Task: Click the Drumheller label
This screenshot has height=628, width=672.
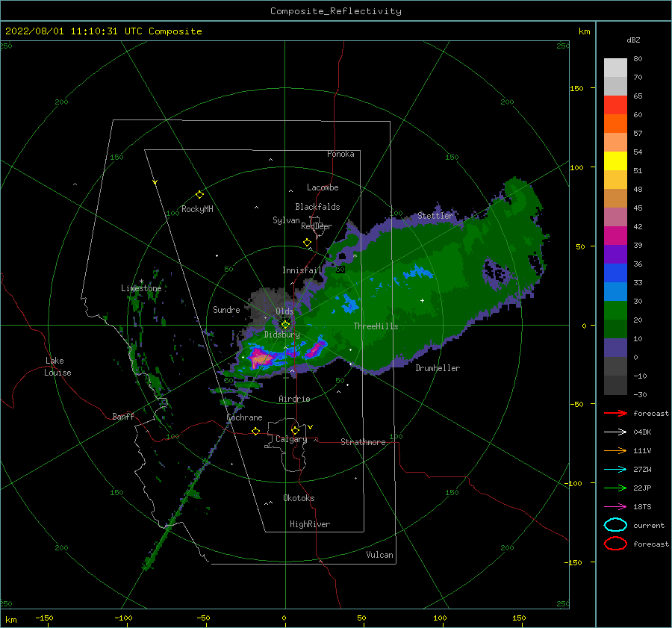Action: (x=438, y=368)
